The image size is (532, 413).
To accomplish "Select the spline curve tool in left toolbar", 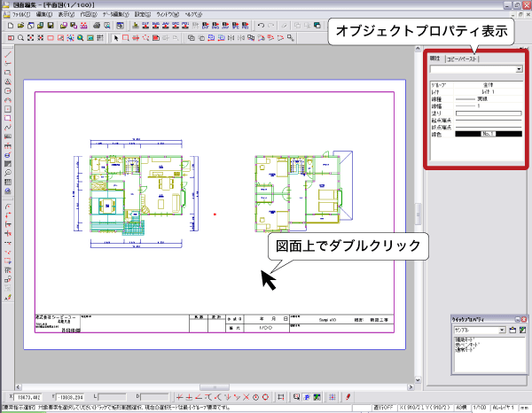I will pyautogui.click(x=8, y=128).
